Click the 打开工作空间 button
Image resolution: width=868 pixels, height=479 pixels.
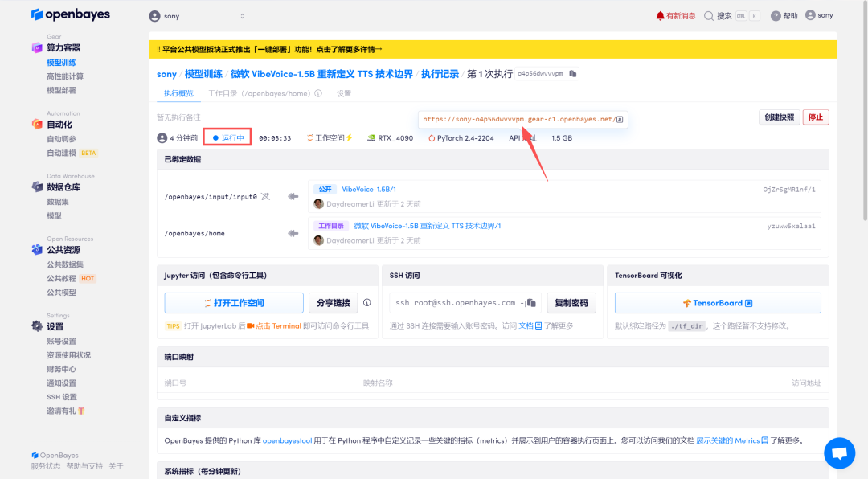(234, 303)
